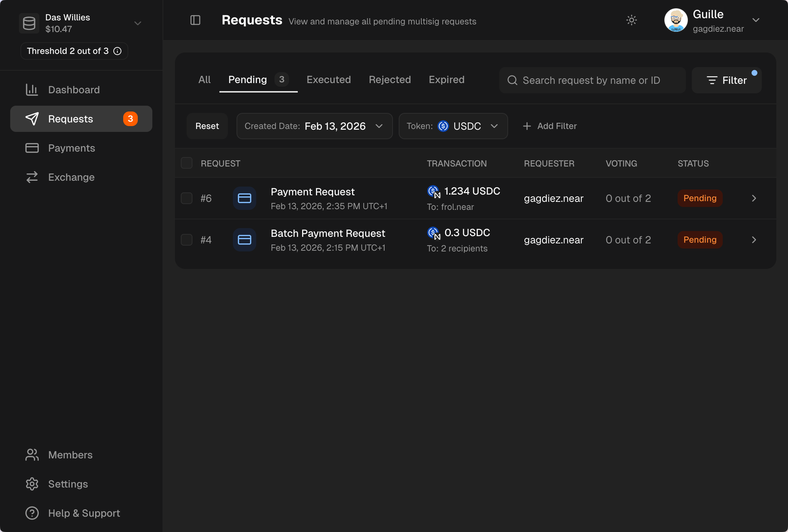Switch to the Rejected tab
This screenshot has width=788, height=532.
pos(390,79)
